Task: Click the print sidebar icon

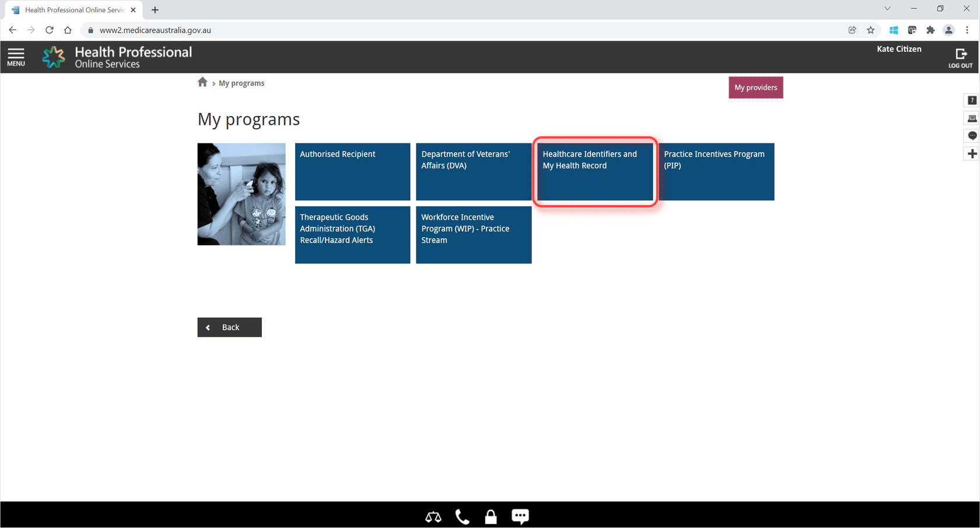Action: (972, 118)
